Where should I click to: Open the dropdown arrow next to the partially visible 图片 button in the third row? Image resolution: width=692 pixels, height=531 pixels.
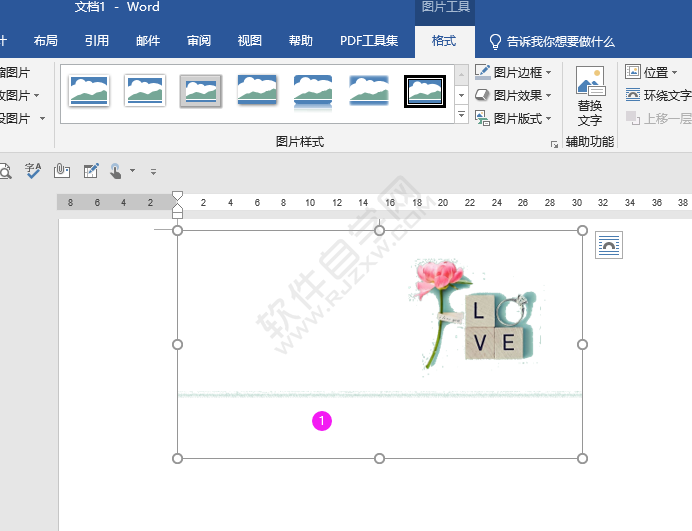[42, 118]
